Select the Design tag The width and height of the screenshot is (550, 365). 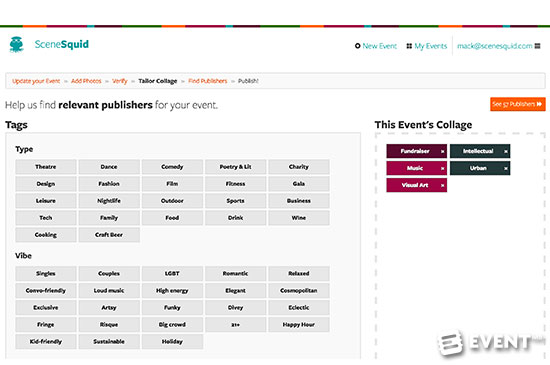(x=46, y=184)
